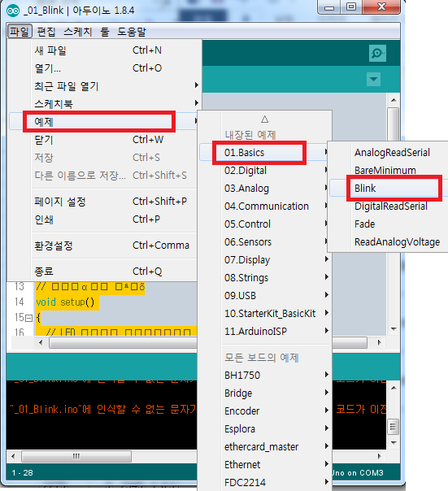Click the console horizontal scrollbar thumb
Viewport: 448px width, 491px height.
tap(76, 456)
